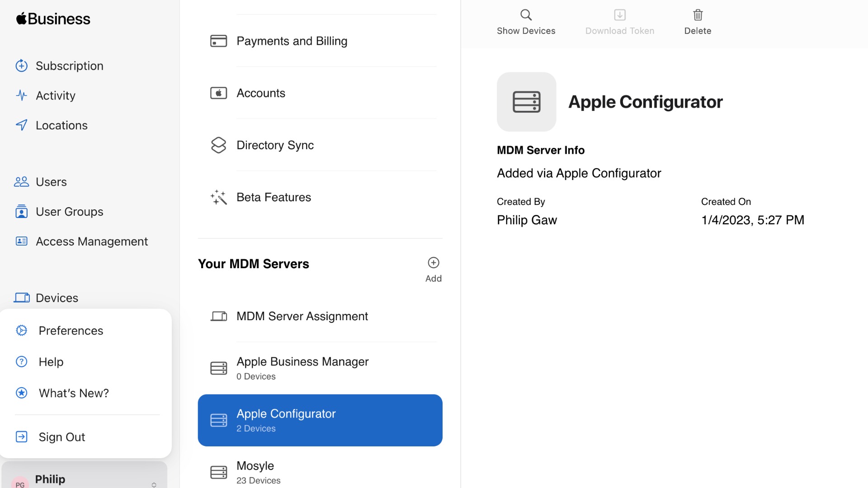This screenshot has height=488, width=868.
Task: Expand the Philip account menu chevron
Action: coord(154,484)
